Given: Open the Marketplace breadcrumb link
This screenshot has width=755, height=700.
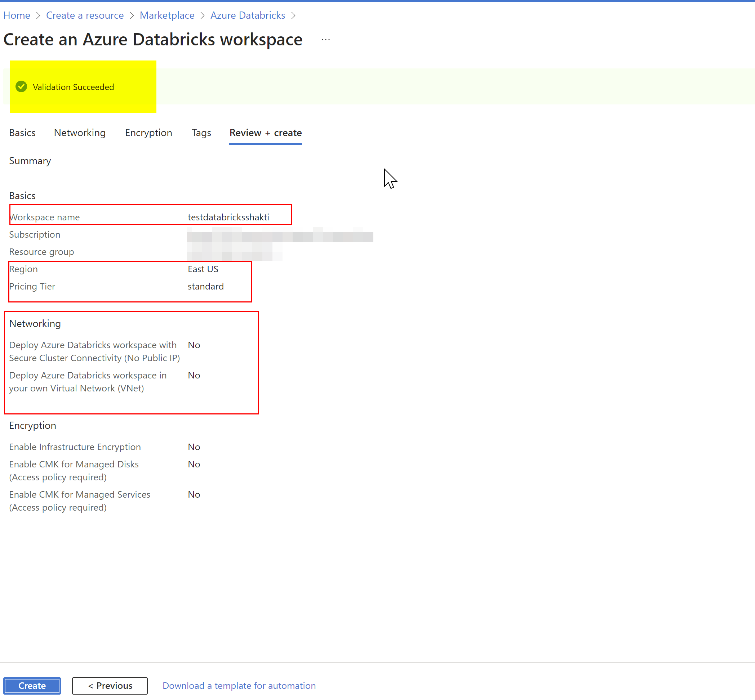Looking at the screenshot, I should click(167, 15).
